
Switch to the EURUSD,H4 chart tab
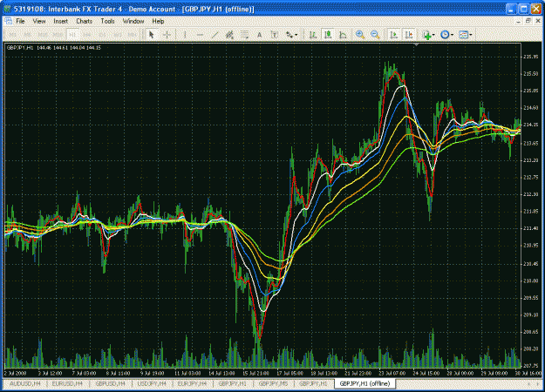[67, 383]
